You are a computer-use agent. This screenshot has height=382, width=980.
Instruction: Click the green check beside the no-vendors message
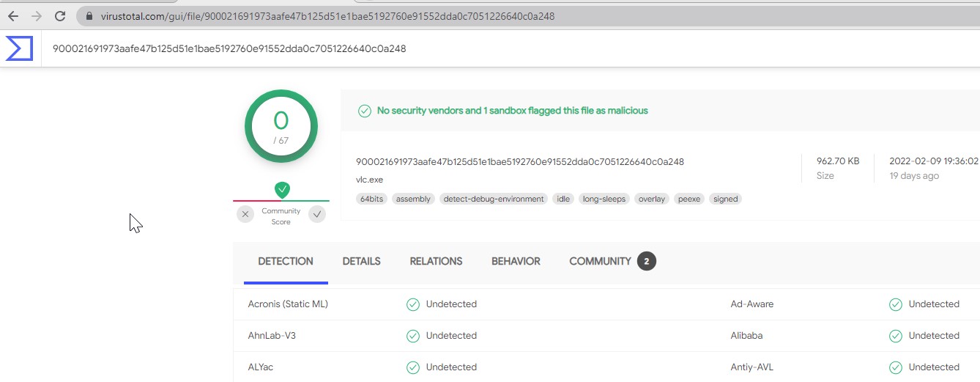364,111
